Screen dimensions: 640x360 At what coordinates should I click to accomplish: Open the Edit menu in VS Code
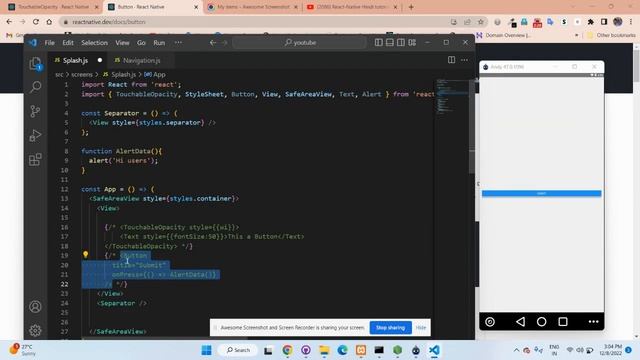click(68, 42)
